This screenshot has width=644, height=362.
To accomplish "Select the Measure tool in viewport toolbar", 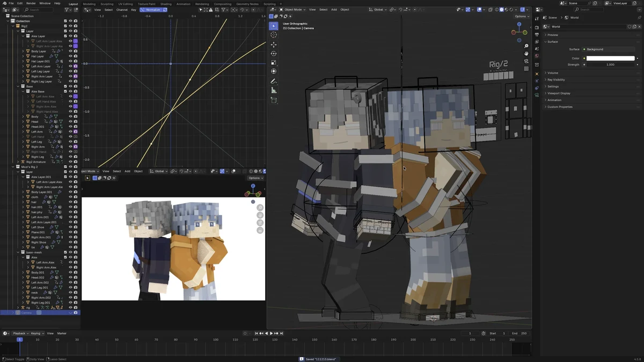I will point(274,91).
